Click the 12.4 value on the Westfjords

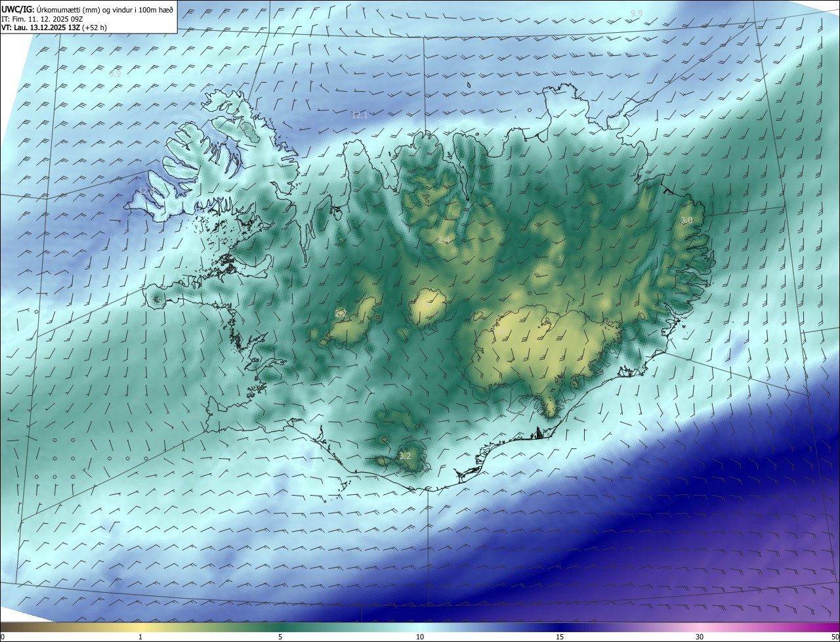(x=146, y=191)
